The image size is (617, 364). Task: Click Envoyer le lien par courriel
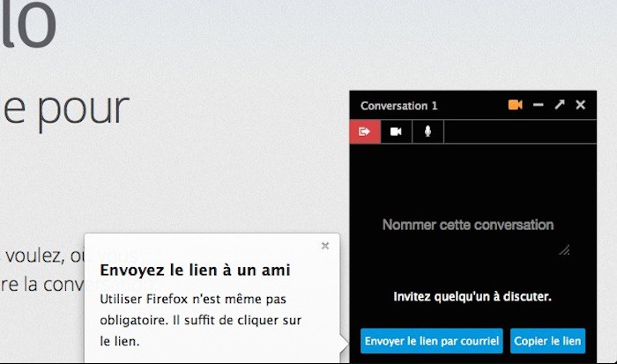tap(432, 341)
